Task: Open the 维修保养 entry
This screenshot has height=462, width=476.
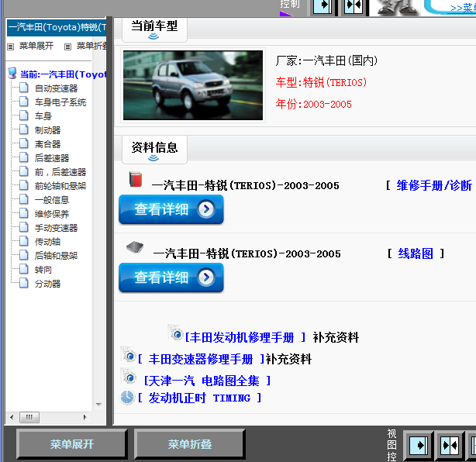Action: click(x=52, y=214)
